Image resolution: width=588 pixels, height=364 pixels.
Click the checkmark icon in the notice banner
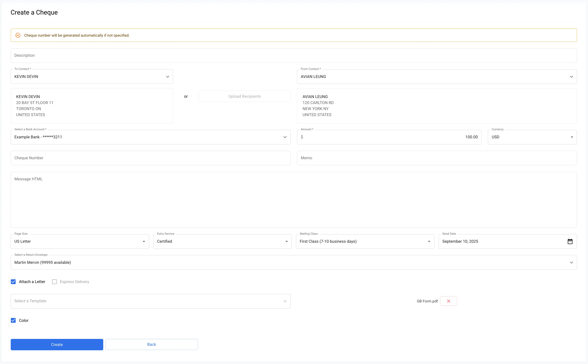coord(18,35)
